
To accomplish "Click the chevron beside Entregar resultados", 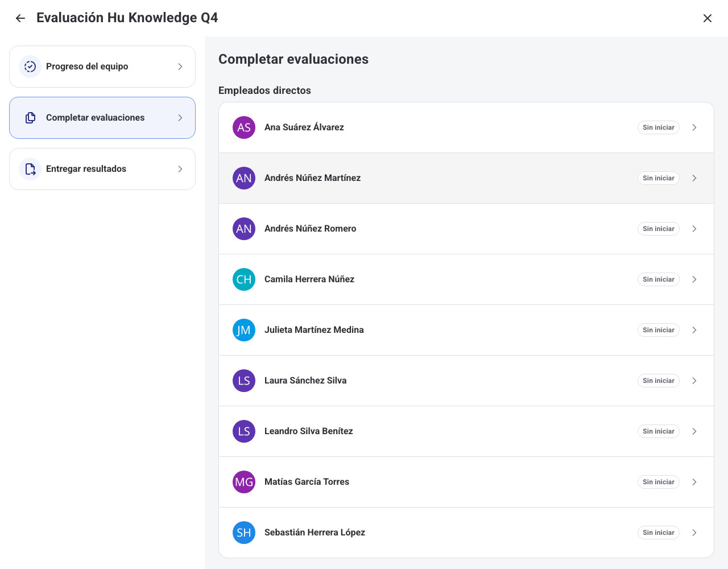I will [180, 169].
